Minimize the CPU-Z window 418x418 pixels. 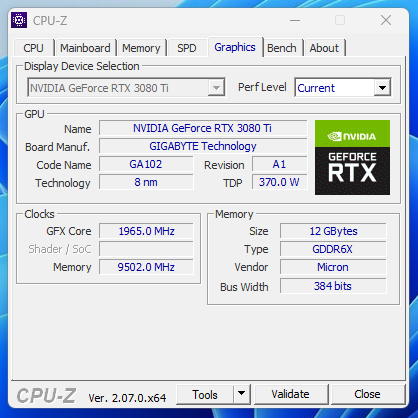point(295,20)
